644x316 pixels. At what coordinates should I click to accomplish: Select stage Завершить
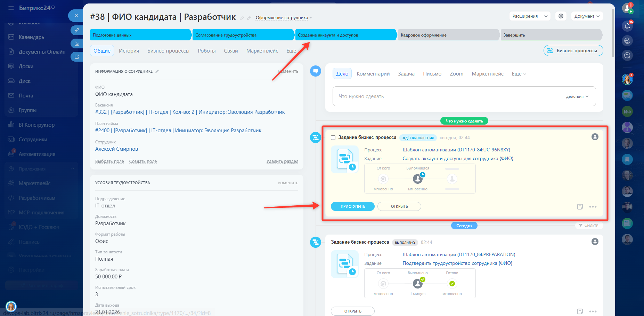tap(551, 35)
